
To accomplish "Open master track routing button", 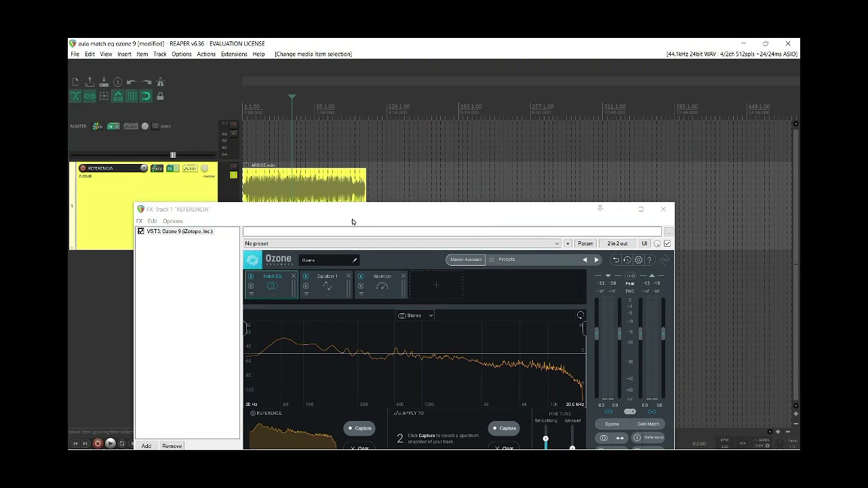I will 98,126.
